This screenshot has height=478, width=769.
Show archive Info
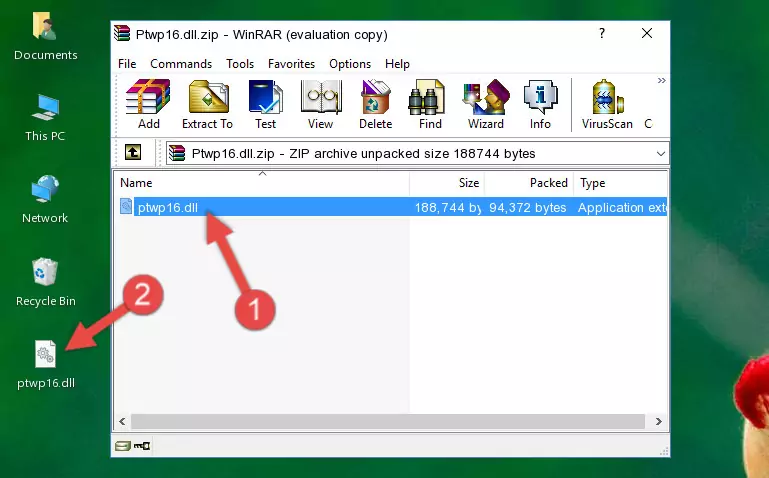point(540,104)
